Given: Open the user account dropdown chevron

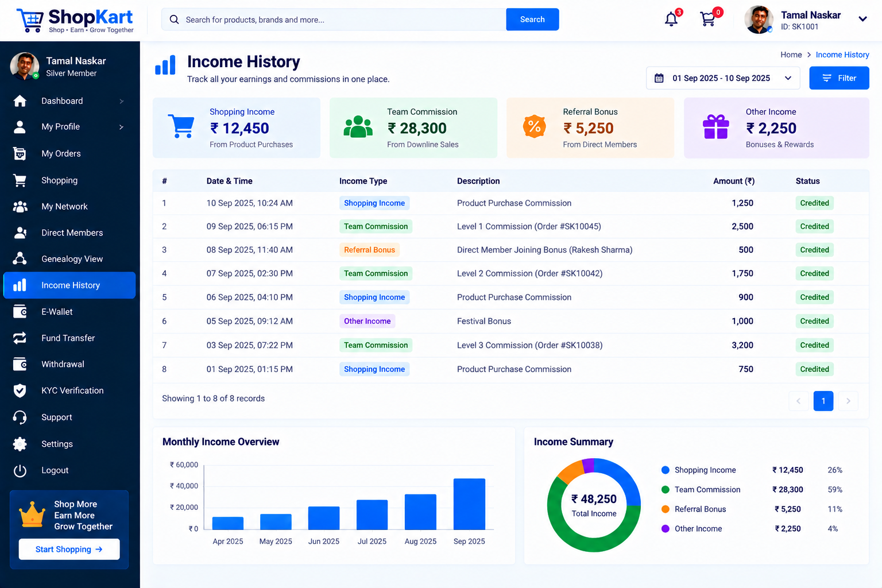Looking at the screenshot, I should click(x=862, y=19).
